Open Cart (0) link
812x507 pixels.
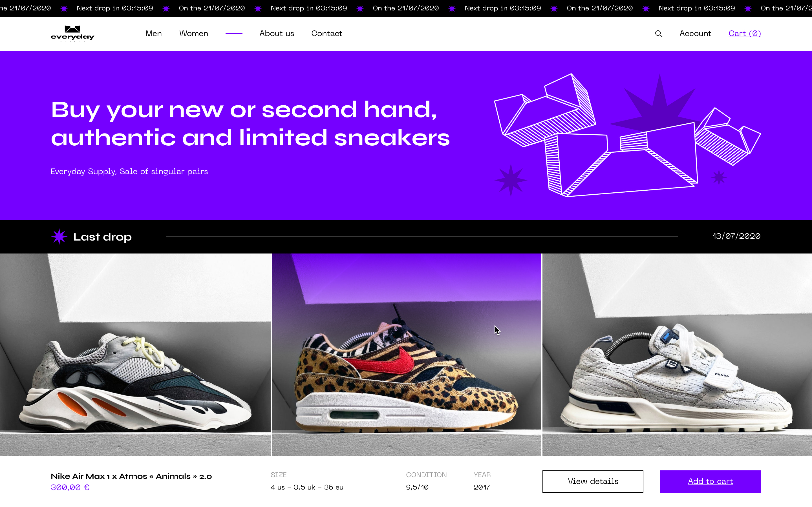745,34
